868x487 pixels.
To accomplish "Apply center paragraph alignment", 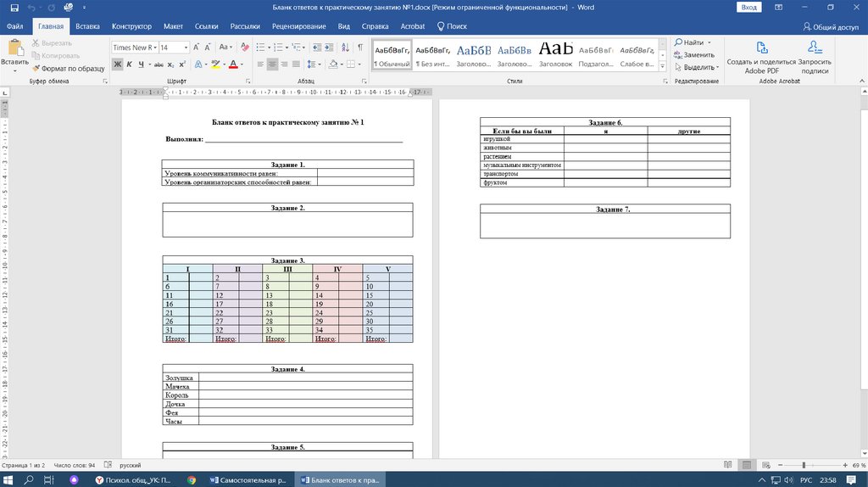I will click(273, 64).
